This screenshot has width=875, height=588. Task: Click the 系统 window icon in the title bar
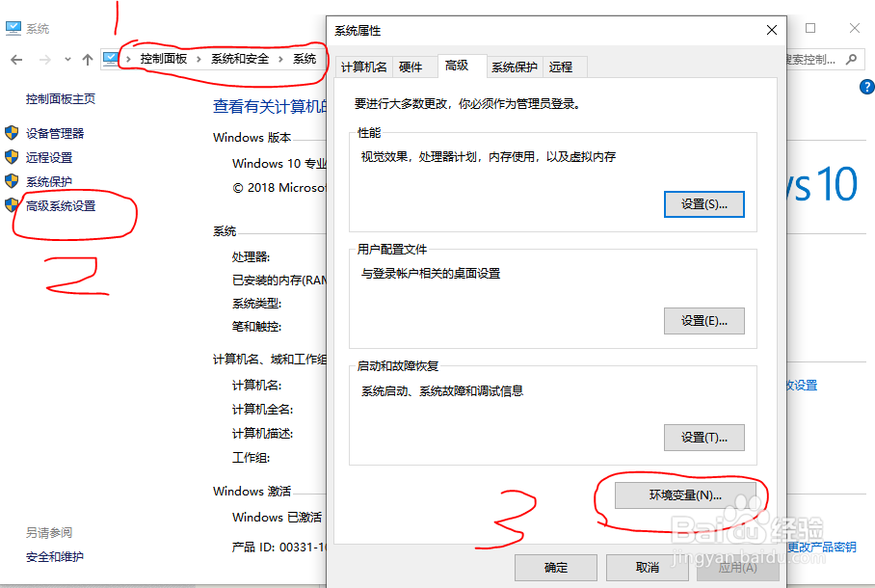(13, 28)
